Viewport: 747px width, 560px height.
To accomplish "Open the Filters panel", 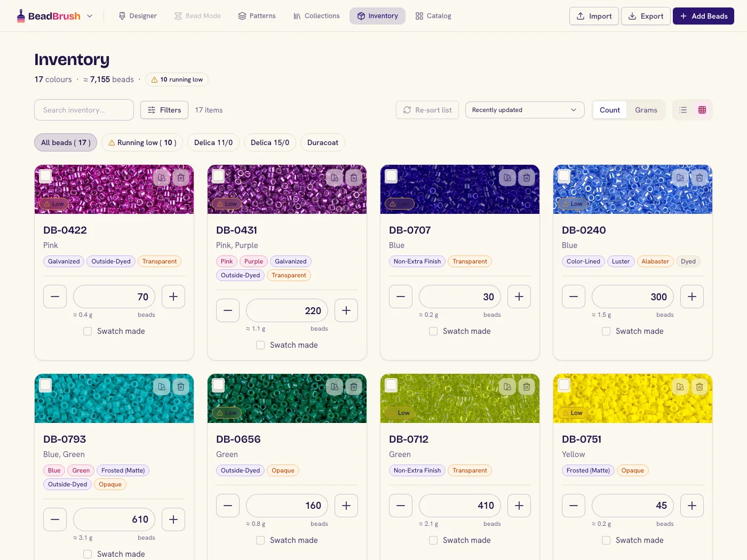I will tap(164, 110).
